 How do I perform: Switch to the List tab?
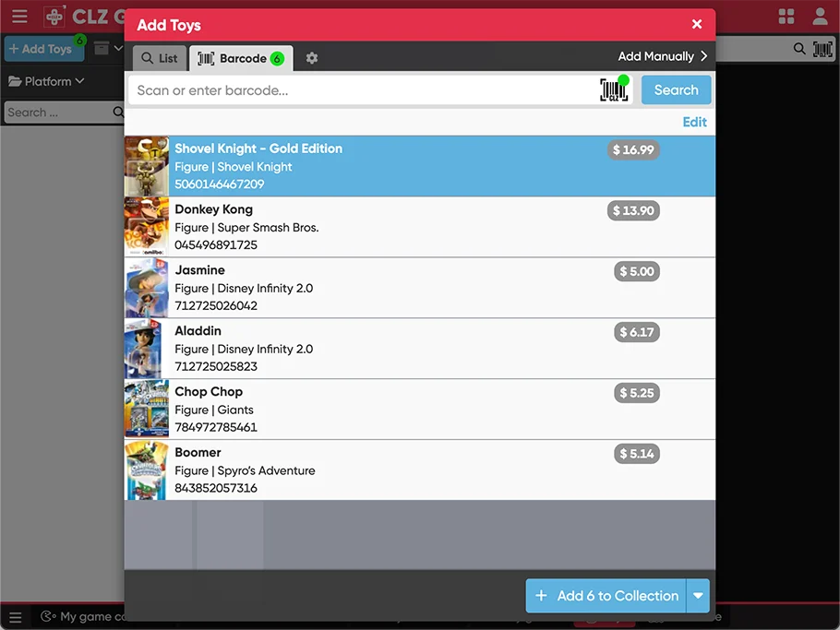pos(160,58)
